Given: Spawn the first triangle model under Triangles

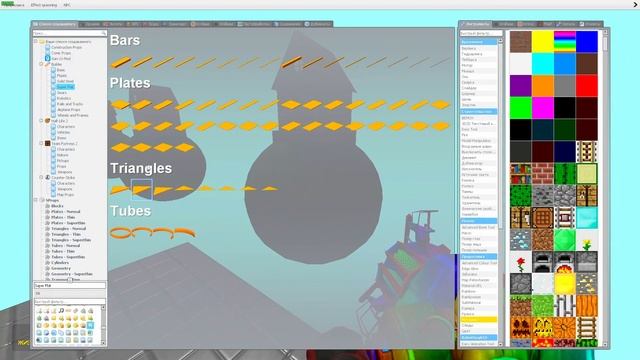Looking at the screenshot, I should pyautogui.click(x=120, y=189).
